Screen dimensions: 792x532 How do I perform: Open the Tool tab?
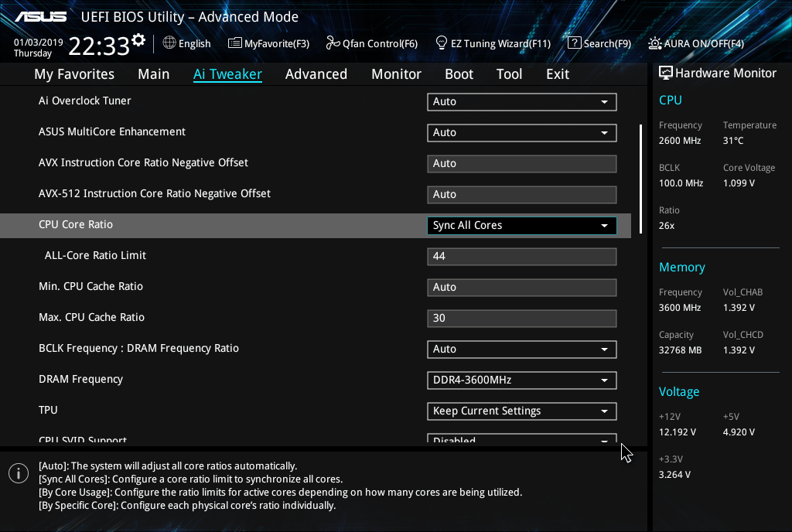pyautogui.click(x=509, y=74)
